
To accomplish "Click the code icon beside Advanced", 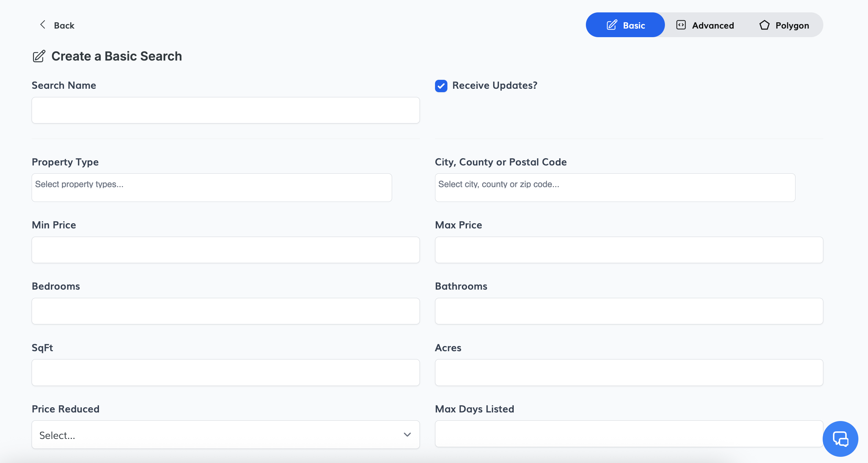I will pos(681,25).
